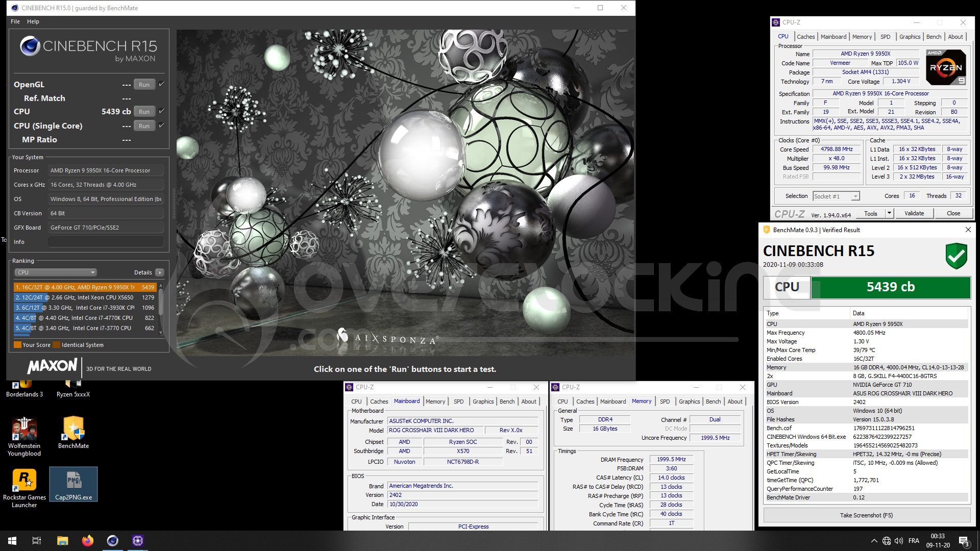Run the OpenGL benchmark
The image size is (980, 551).
click(144, 85)
